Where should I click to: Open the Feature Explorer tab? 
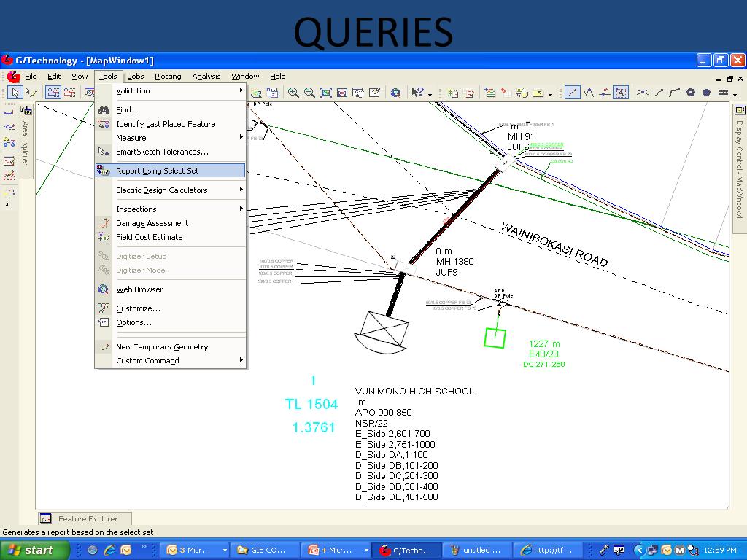click(85, 518)
